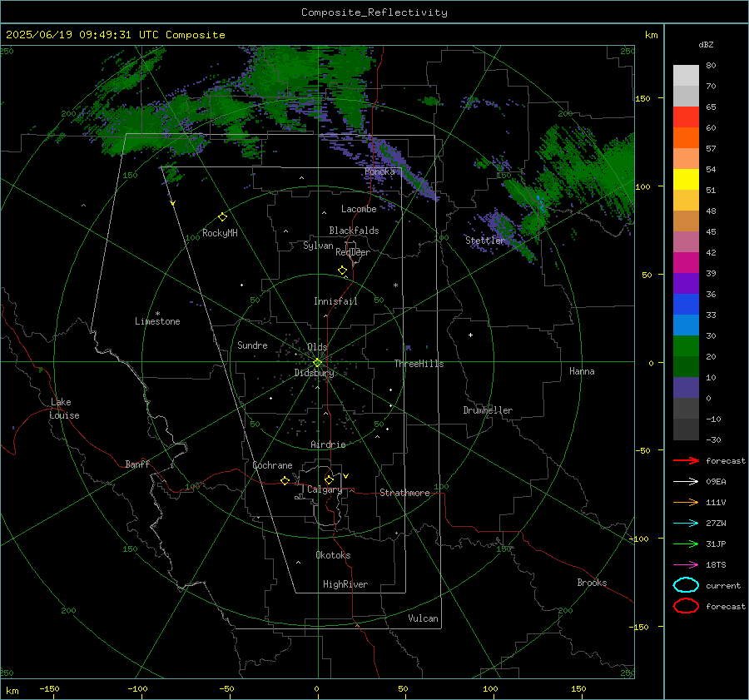Click the Ponoka label
This screenshot has width=749, height=700.
point(379,171)
